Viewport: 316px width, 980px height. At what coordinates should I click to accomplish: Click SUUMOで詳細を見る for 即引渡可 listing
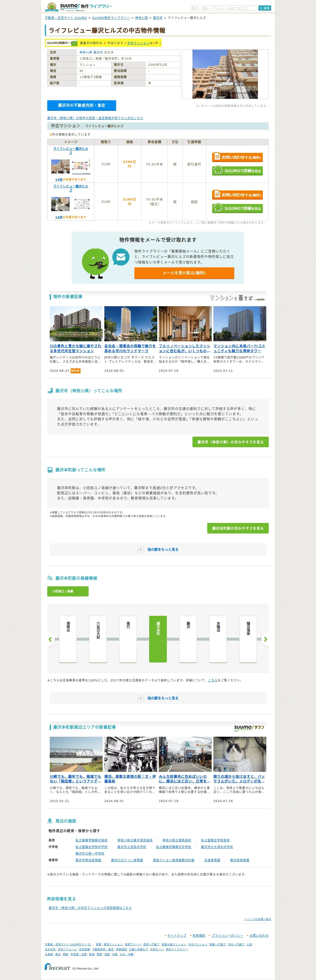[x=237, y=171]
